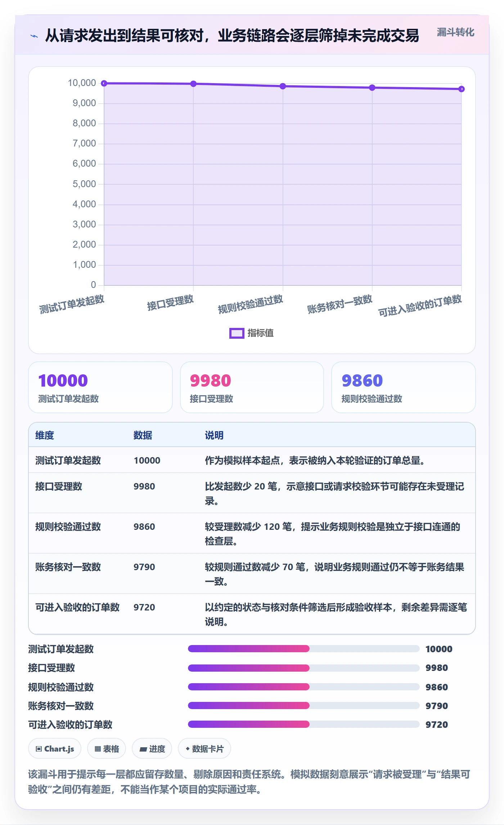Click table row cell 接口受理数
Viewport: 504px width, 825px height.
59,486
